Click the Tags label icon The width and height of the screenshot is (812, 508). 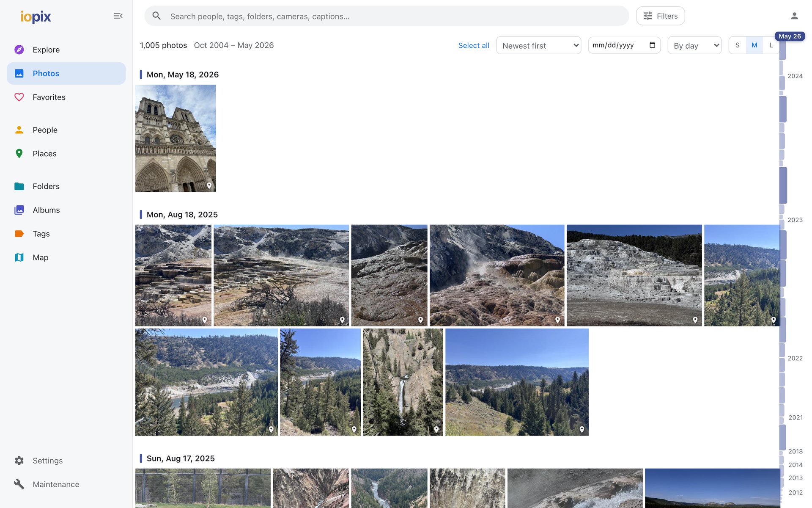[19, 234]
